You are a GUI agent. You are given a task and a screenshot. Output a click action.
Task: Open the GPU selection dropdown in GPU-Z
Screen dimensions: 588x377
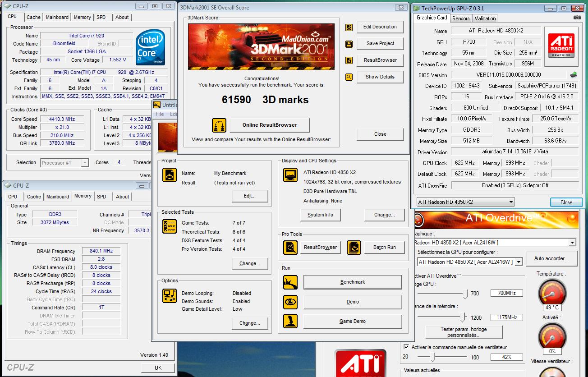click(x=465, y=202)
